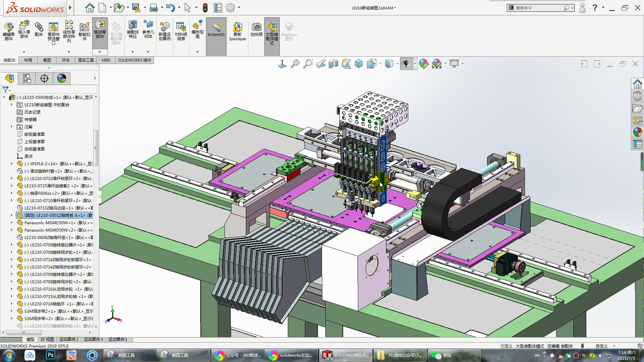Image resolution: width=644 pixels, height=362 pixels.
Task: Switch to 渲染工具 (Render Tools) tab
Action: pos(86,60)
